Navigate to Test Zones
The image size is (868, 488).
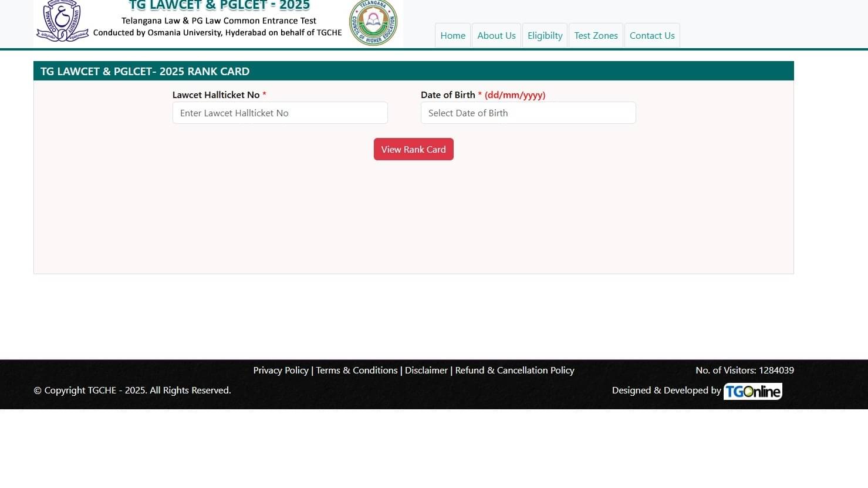pyautogui.click(x=596, y=35)
